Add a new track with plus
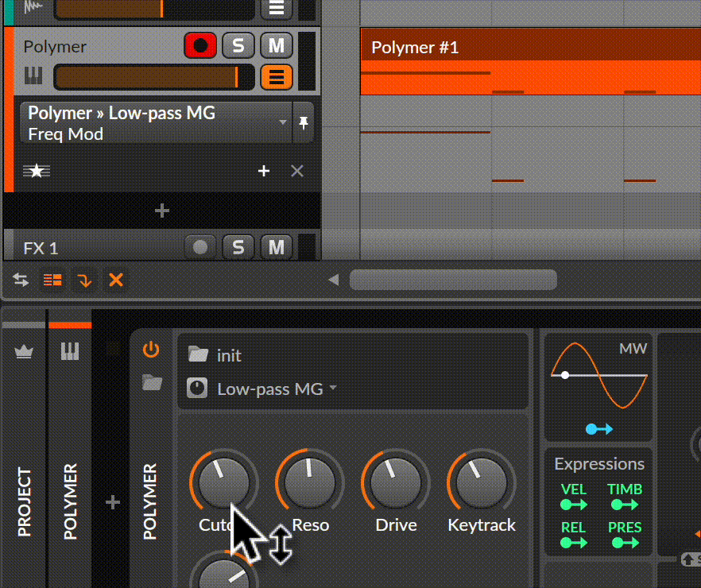This screenshot has height=588, width=701. click(x=162, y=211)
